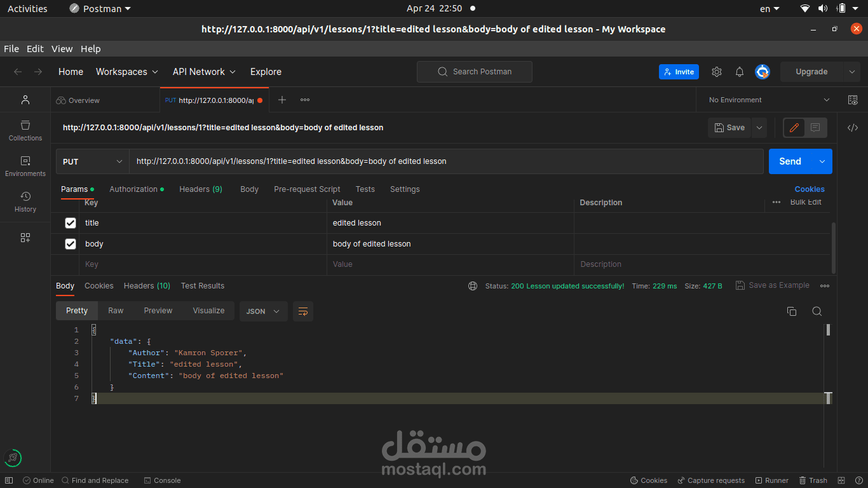This screenshot has height=488, width=868.
Task: Send the PUT request
Action: 790,161
